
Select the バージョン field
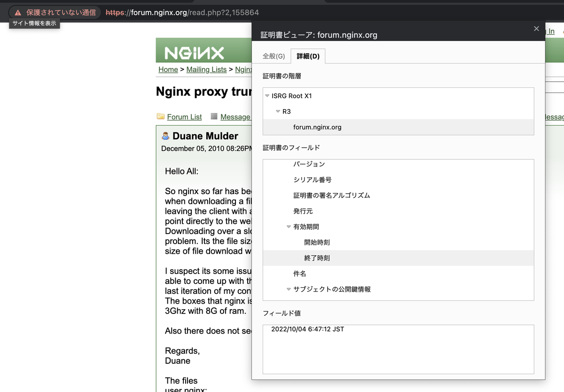[399, 164]
